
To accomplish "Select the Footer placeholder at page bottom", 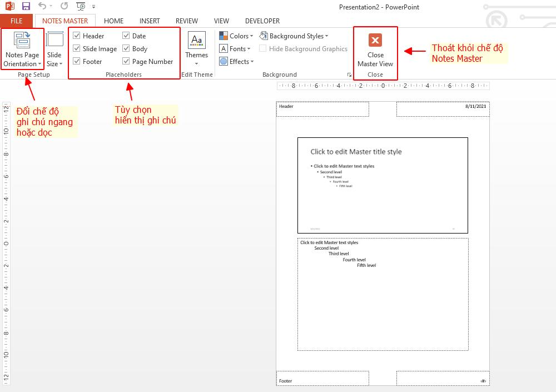I will [x=322, y=379].
